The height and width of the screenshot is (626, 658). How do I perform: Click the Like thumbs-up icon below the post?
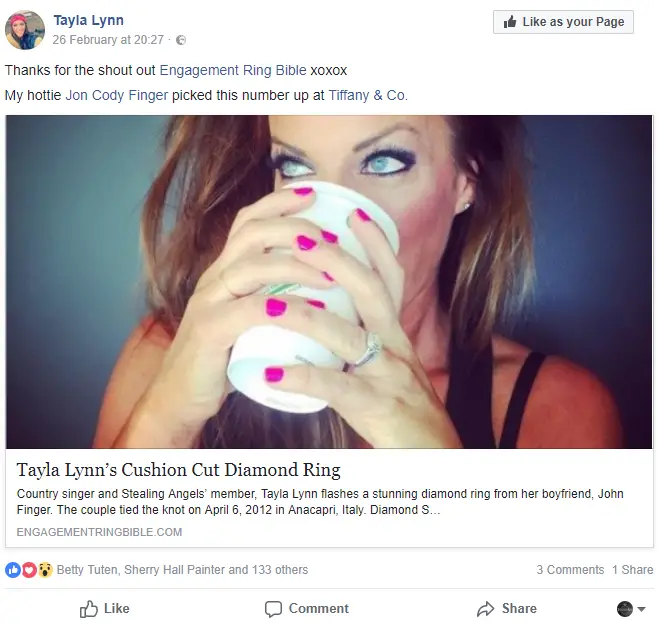click(89, 609)
